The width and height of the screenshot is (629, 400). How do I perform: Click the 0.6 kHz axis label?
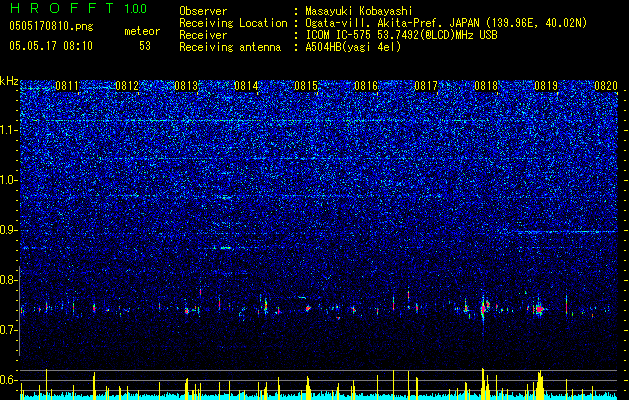pos(8,380)
